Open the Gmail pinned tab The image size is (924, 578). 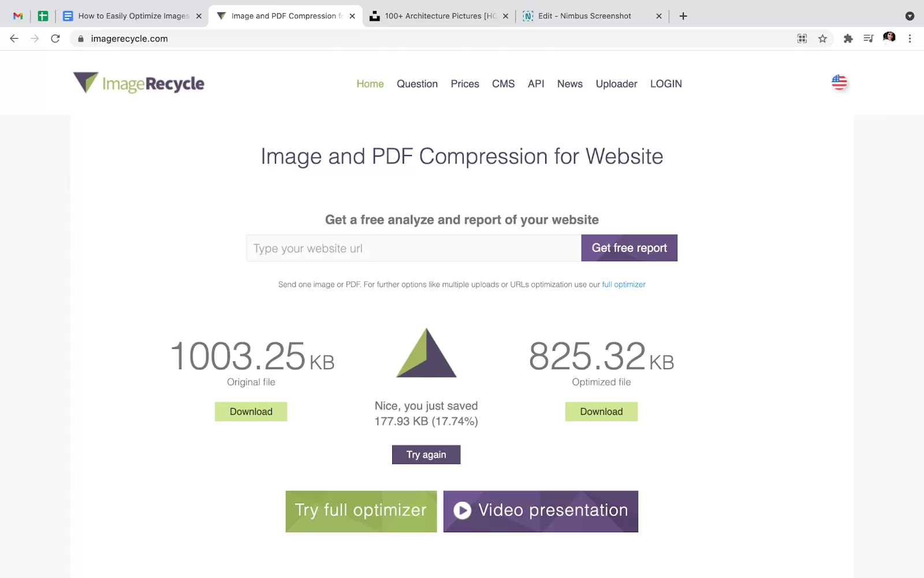18,16
